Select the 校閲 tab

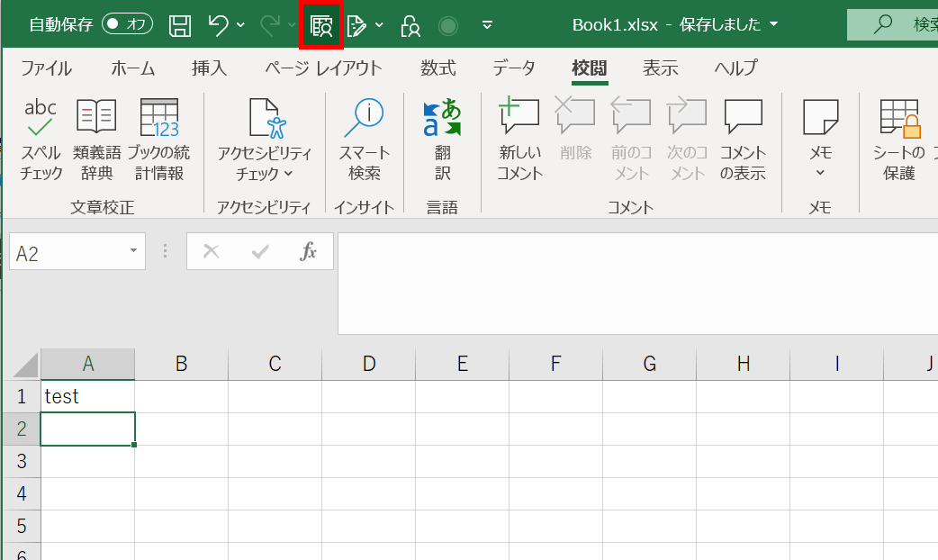[590, 68]
